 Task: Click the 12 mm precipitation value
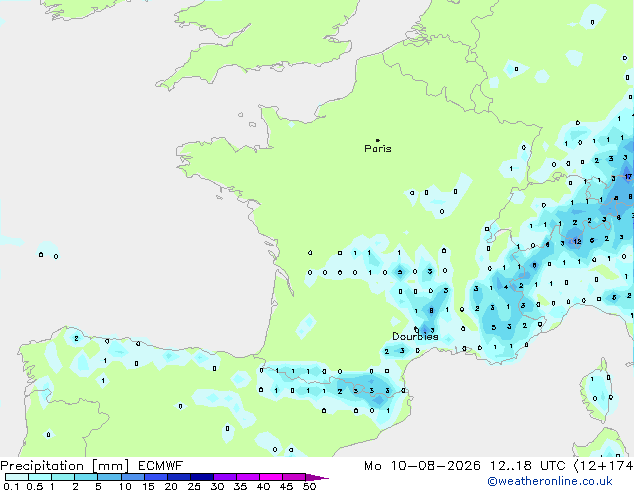[577, 241]
